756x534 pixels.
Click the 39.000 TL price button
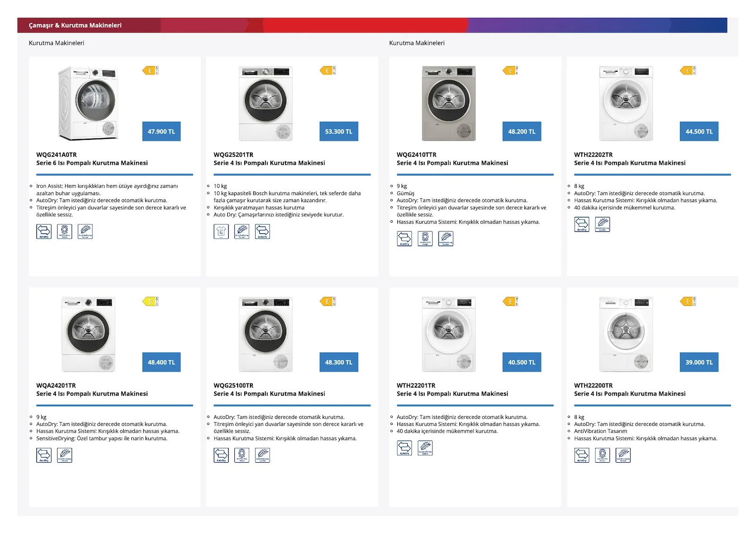click(x=699, y=362)
